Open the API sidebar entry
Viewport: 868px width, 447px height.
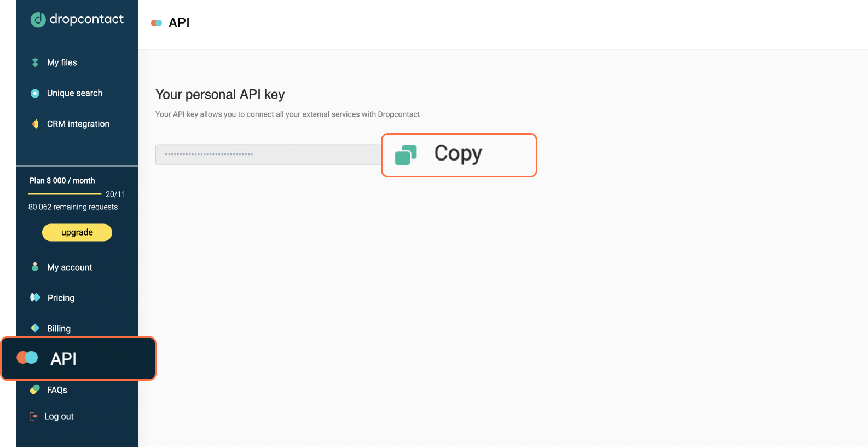pos(63,359)
